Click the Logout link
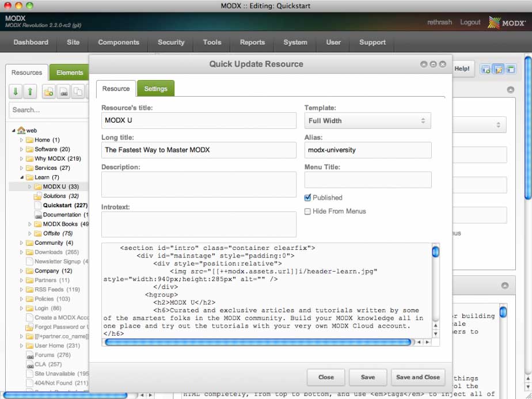532x399 pixels. [470, 22]
